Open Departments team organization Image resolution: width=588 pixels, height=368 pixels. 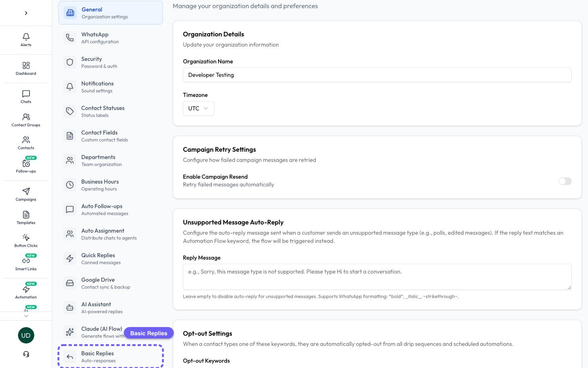point(111,160)
